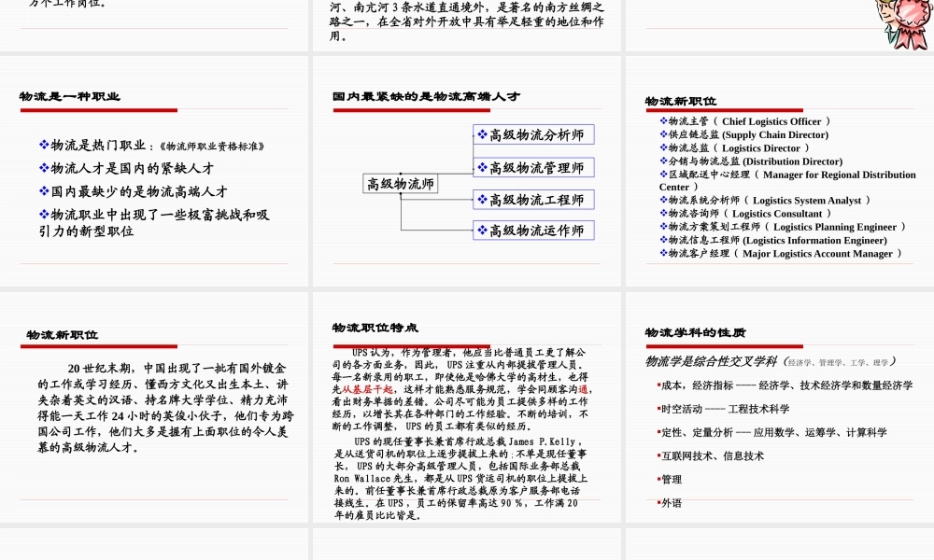Click the 物流新职位 title above the 20世纪末期 paragraph
Viewport: 934px width, 560px height.
point(62,335)
